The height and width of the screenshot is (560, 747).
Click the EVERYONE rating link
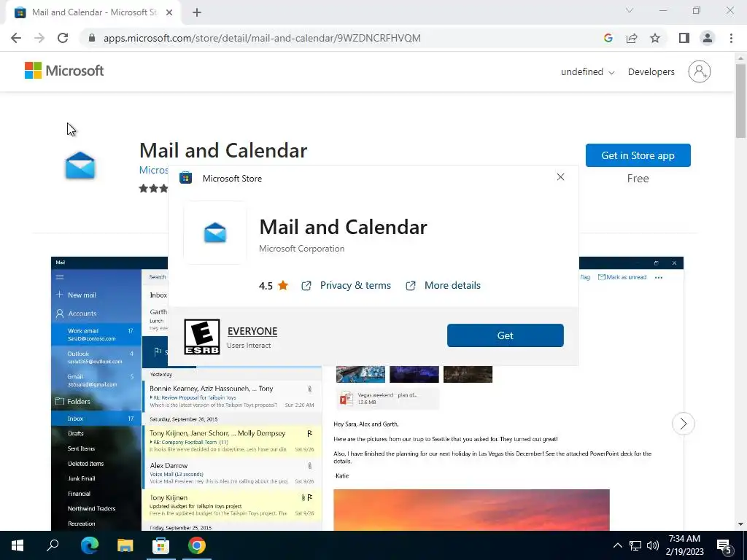(x=252, y=331)
